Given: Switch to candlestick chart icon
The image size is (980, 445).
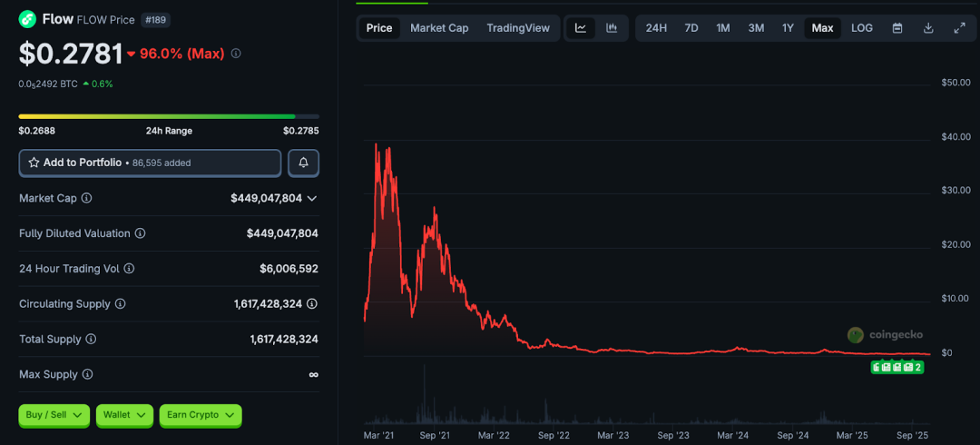Looking at the screenshot, I should click(x=612, y=28).
